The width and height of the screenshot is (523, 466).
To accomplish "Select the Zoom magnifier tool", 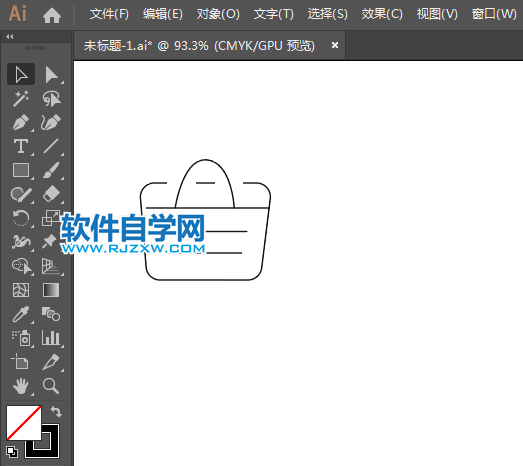I will (x=51, y=386).
